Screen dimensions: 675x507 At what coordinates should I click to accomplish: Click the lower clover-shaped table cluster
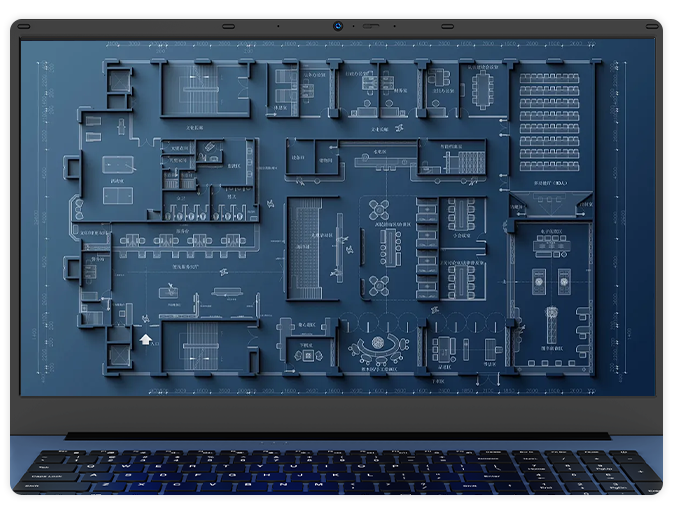click(x=378, y=284)
